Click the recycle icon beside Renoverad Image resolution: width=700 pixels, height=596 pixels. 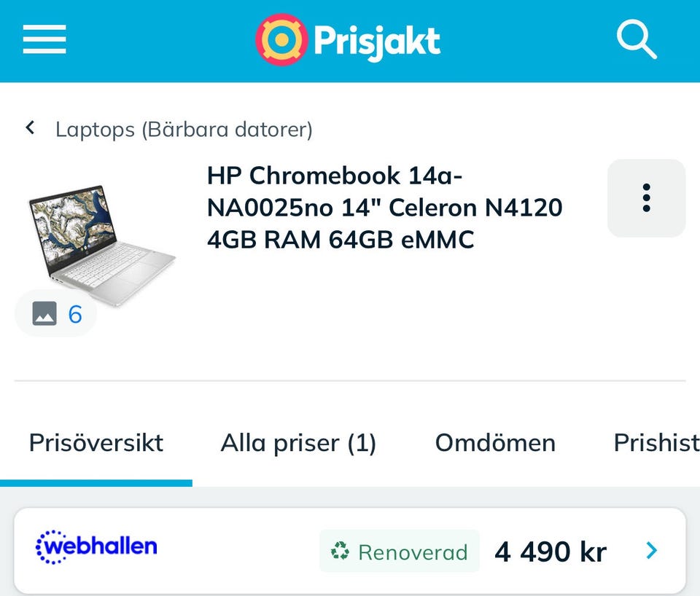point(340,552)
